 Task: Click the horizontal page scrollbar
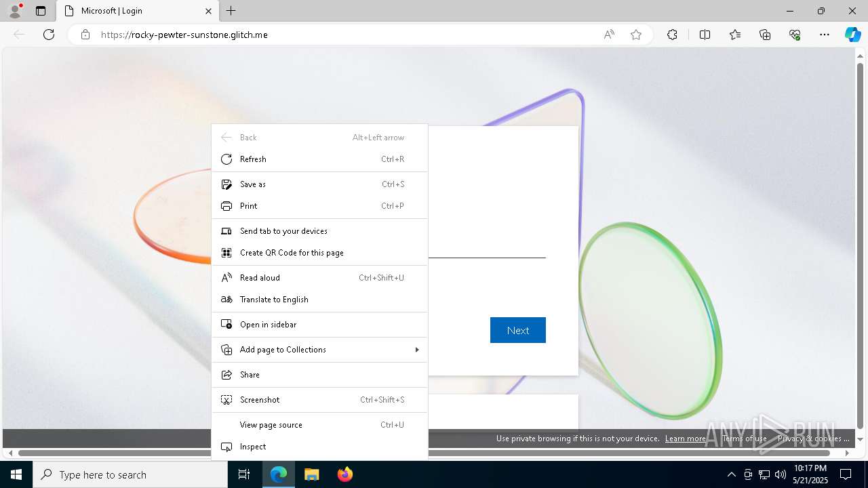[x=424, y=453]
